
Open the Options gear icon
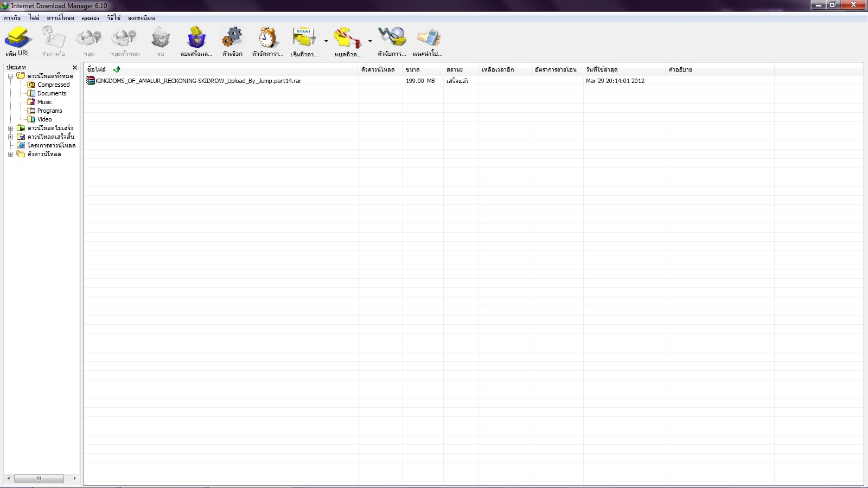(x=232, y=38)
